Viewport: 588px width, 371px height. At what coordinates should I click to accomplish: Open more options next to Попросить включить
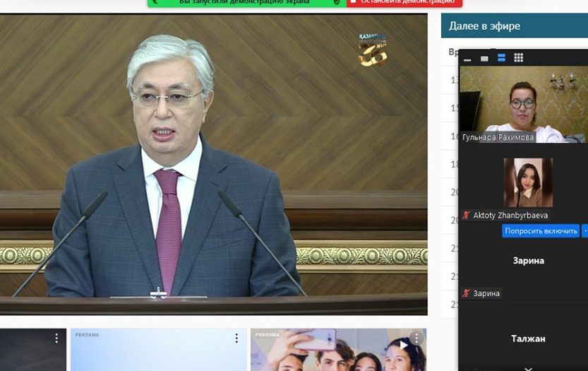584,231
